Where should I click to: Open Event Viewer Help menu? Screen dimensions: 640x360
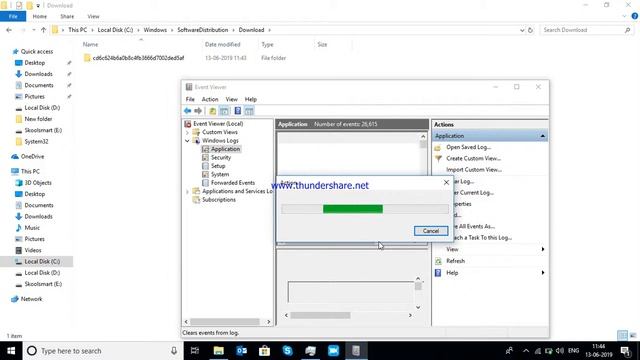pyautogui.click(x=251, y=99)
